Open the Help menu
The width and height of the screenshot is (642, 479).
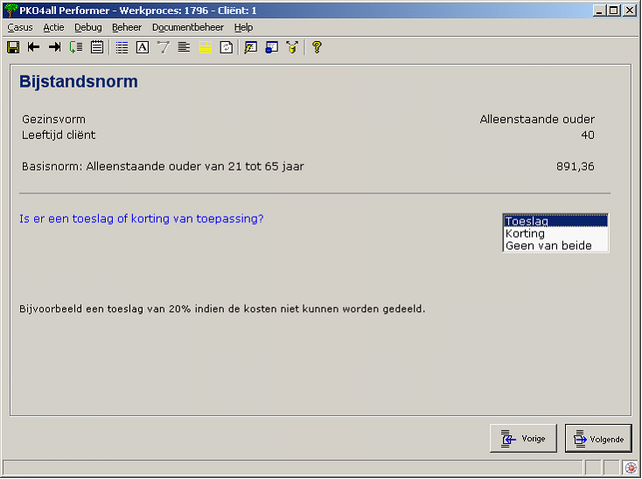[244, 27]
